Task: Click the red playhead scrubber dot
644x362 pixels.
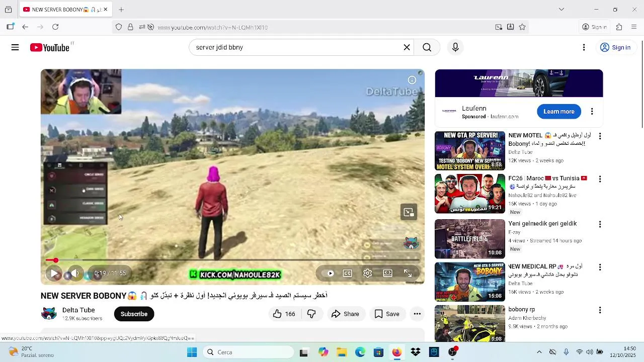Action: [x=55, y=260]
